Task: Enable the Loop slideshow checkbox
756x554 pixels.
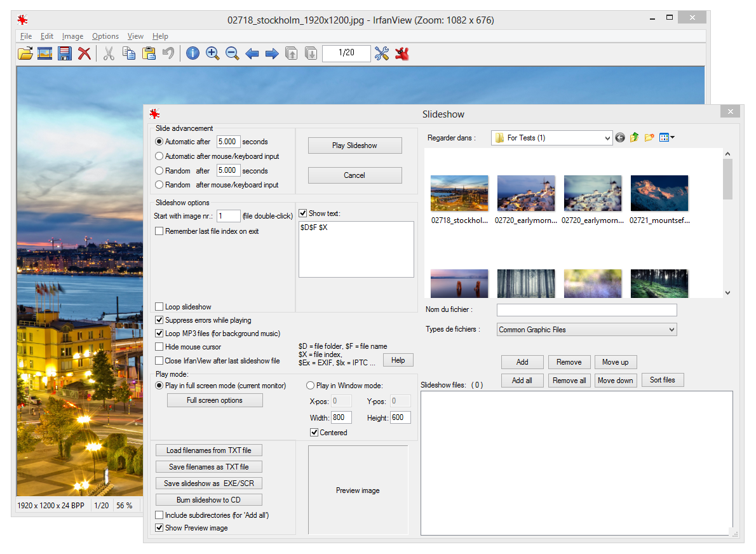Action: coord(159,306)
